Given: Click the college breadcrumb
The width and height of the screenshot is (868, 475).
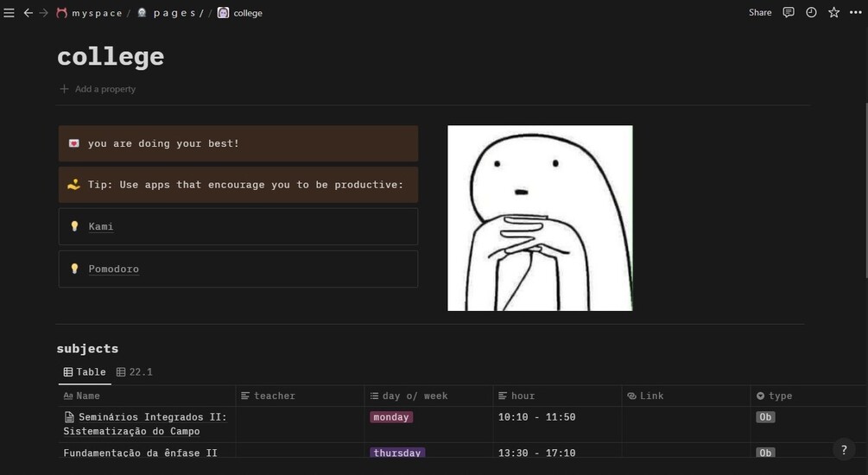Looking at the screenshot, I should point(240,13).
